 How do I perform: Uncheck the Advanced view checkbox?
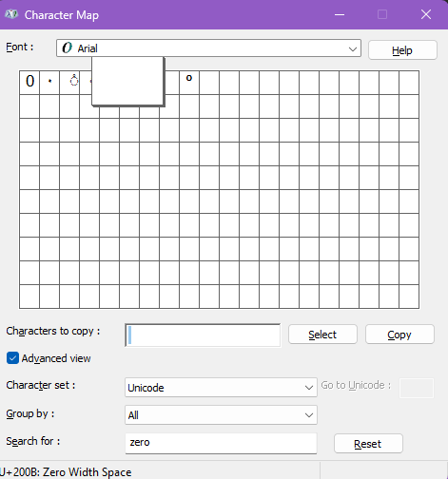click(12, 358)
